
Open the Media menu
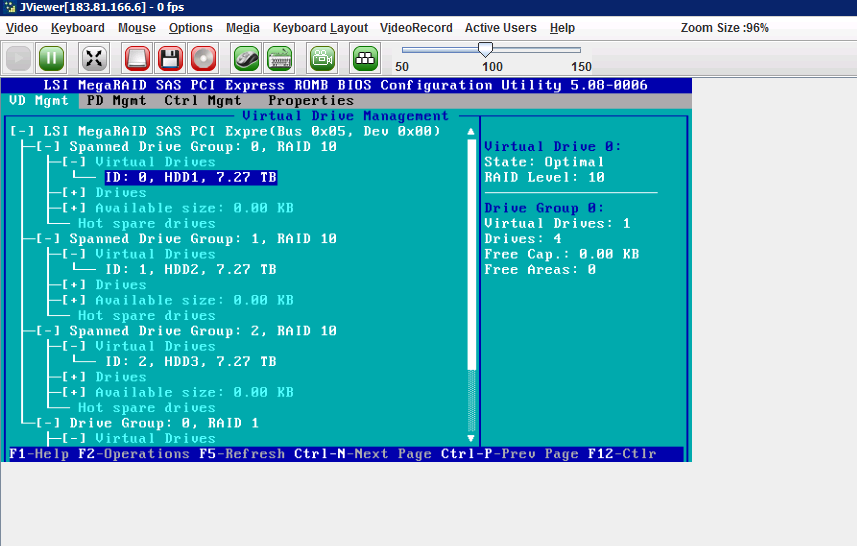[242, 28]
